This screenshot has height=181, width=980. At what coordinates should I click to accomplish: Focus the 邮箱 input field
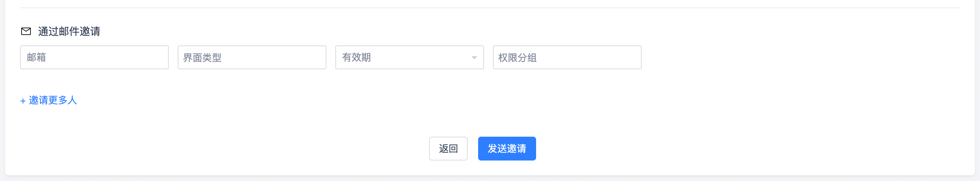[94, 57]
